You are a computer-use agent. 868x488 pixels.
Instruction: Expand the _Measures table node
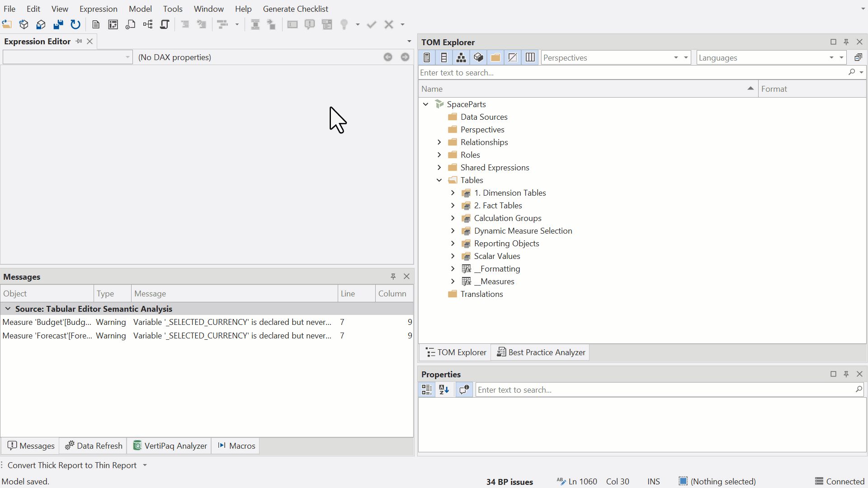pos(453,281)
